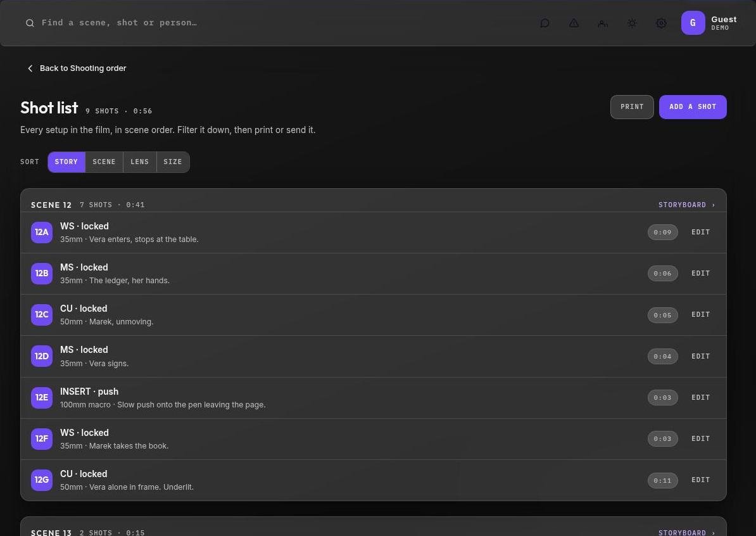Click the 0:04 duration pill
The width and height of the screenshot is (756, 536).
click(662, 357)
